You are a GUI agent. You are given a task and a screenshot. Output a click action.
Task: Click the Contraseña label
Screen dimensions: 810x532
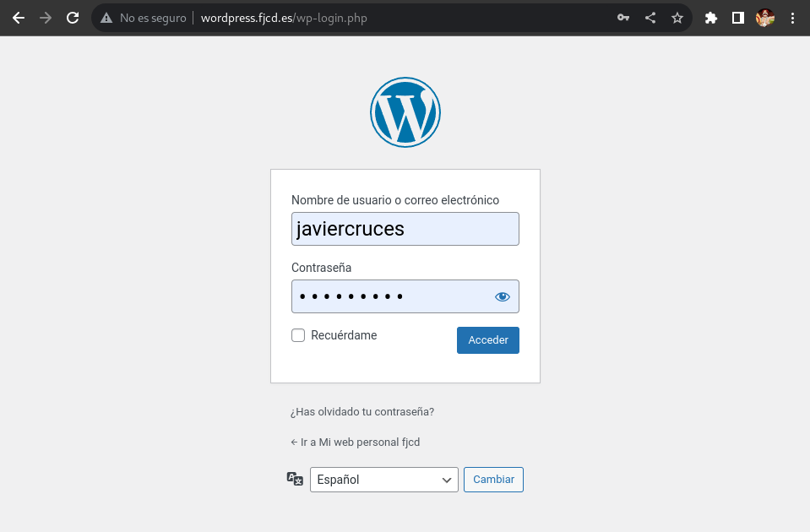(321, 268)
